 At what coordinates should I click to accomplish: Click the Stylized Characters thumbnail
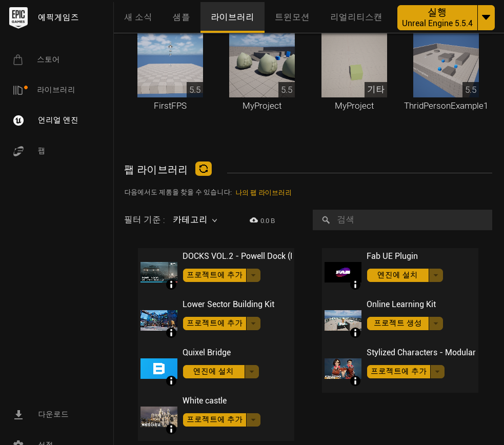pos(343,369)
